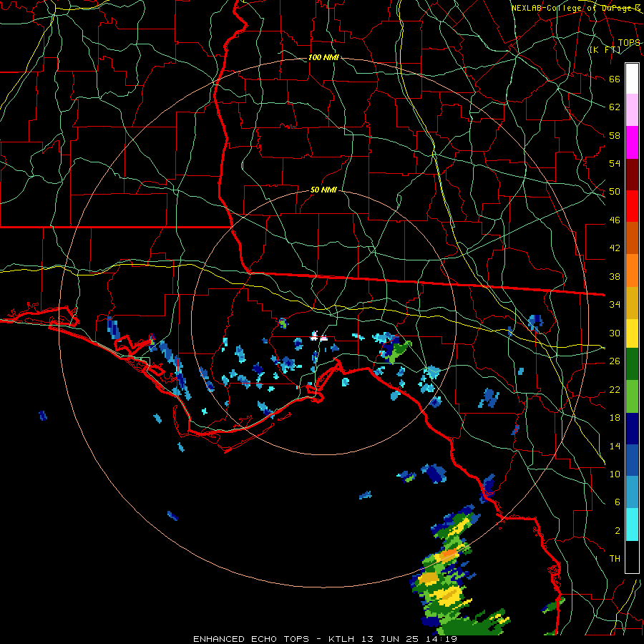Click the 100 NMI range ring label
Image resolution: width=644 pixels, height=644 pixels.
coord(323,57)
